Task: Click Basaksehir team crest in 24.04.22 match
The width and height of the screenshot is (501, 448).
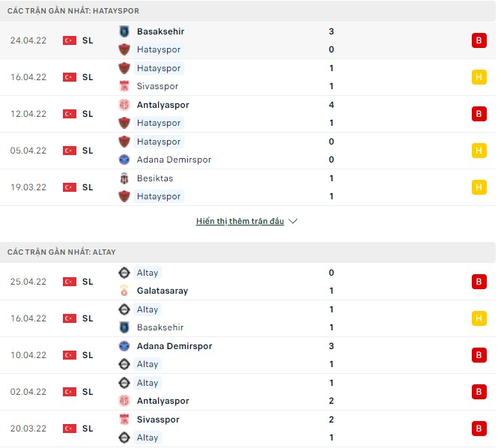Action: click(x=124, y=31)
